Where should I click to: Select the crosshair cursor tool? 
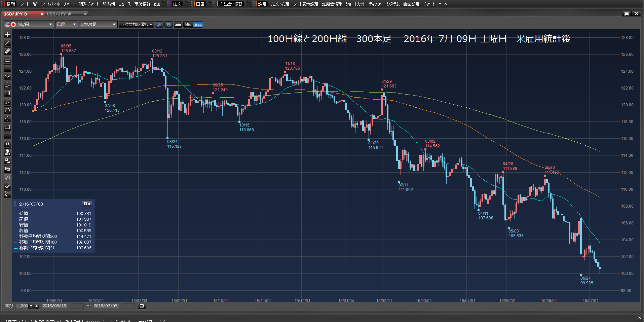pyautogui.click(x=7, y=34)
